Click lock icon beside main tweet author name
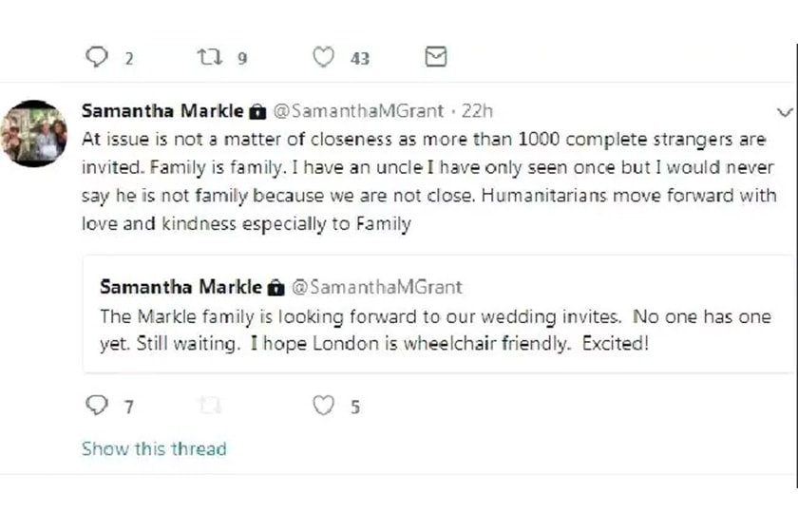Viewport: 798px width, 532px height. 257,111
